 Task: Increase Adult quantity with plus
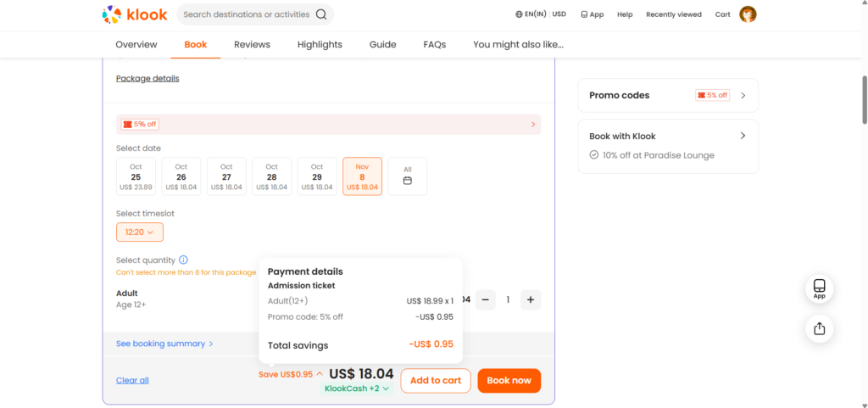(x=531, y=299)
